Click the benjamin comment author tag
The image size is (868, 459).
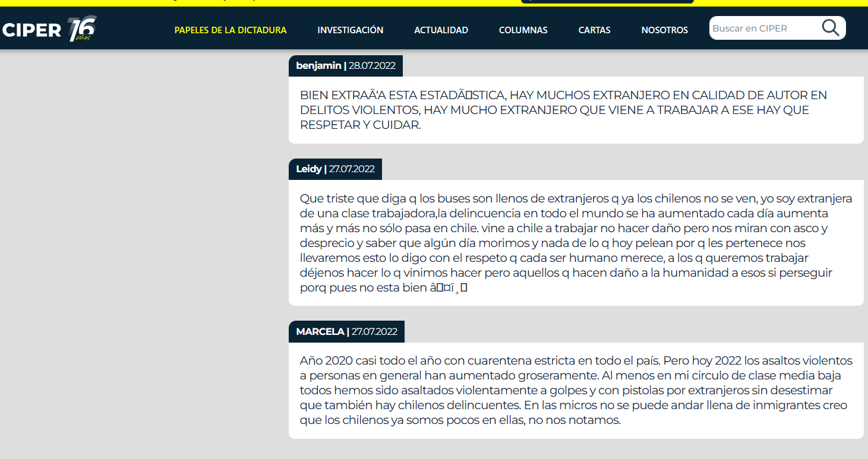pyautogui.click(x=346, y=66)
